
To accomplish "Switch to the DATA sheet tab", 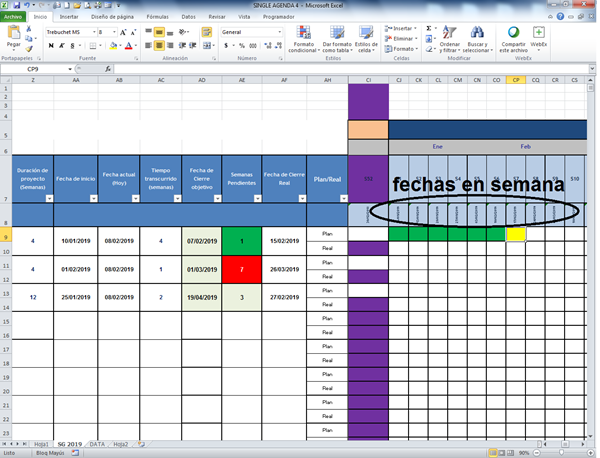I will tap(97, 443).
